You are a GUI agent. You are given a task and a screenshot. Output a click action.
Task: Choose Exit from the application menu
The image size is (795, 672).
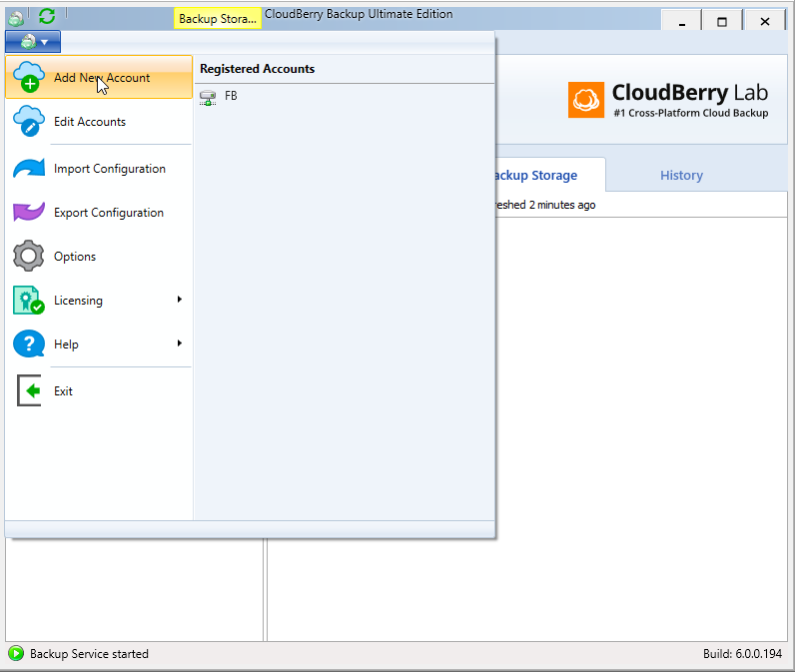pos(99,390)
